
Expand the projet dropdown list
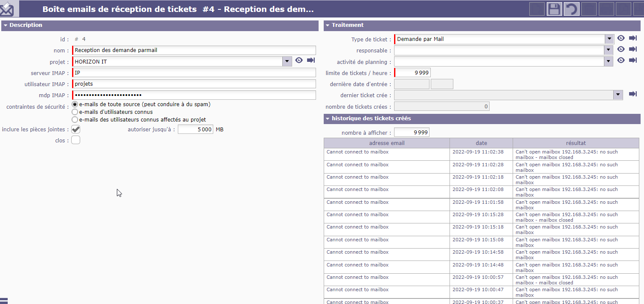click(x=287, y=61)
